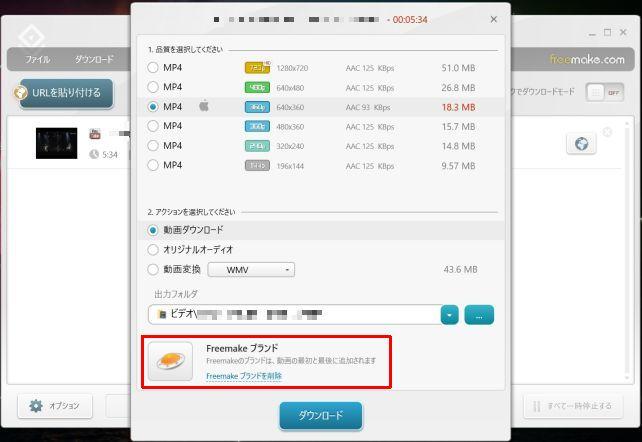Click the green 480p quality badge
This screenshot has height=442, width=642.
coord(257,87)
